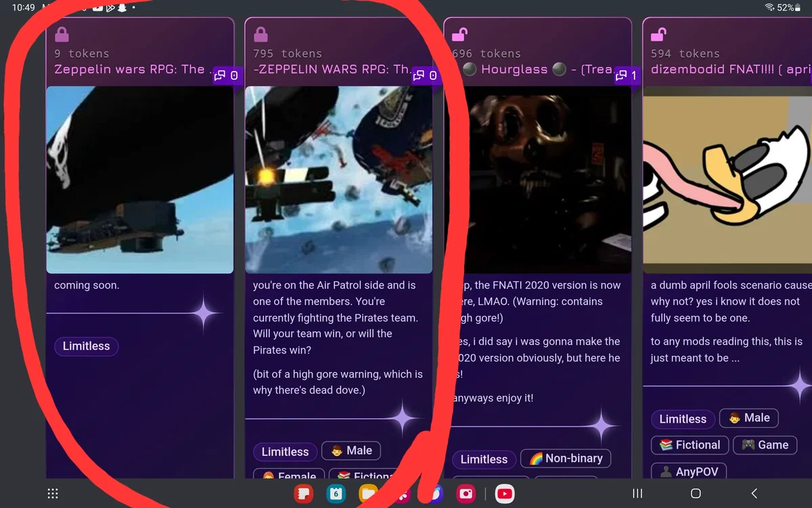Image resolution: width=812 pixels, height=508 pixels.
Task: Open the app drawer grid in the taskbar
Action: pyautogui.click(x=53, y=494)
